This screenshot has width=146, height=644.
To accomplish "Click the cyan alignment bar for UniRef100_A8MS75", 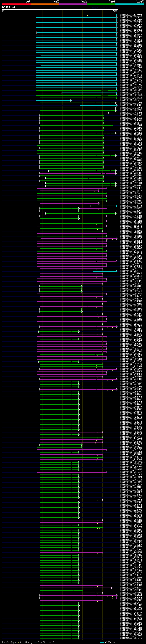I will coord(89,93).
